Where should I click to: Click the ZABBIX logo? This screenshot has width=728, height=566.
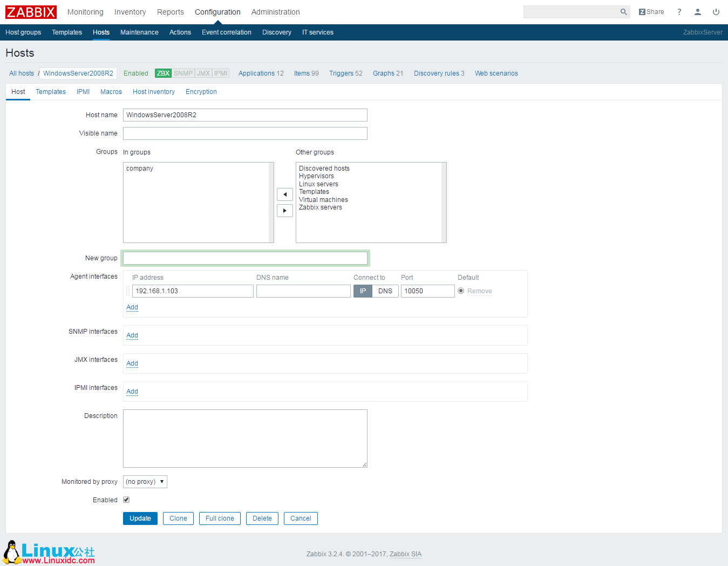[30, 11]
